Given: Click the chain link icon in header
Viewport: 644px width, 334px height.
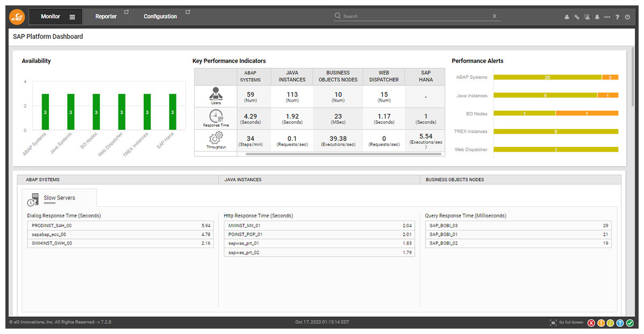Looking at the screenshot, I should 577,17.
